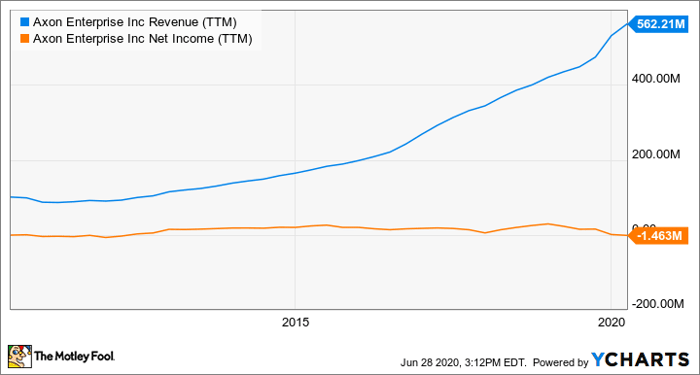Viewport: 700px width, 375px height.
Task: Click the 562.21M revenue value flag
Action: (659, 25)
